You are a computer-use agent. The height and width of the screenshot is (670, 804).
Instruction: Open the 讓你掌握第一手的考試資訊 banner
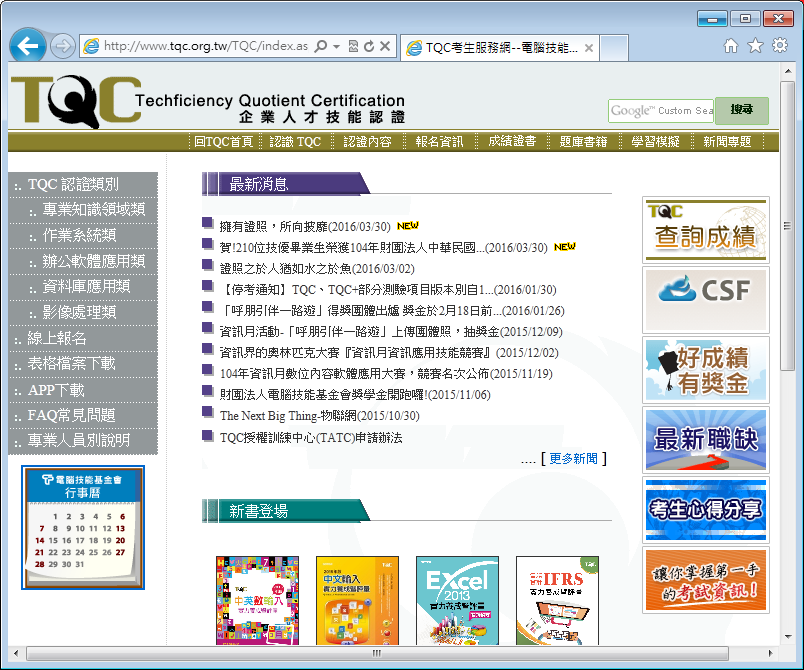click(706, 580)
